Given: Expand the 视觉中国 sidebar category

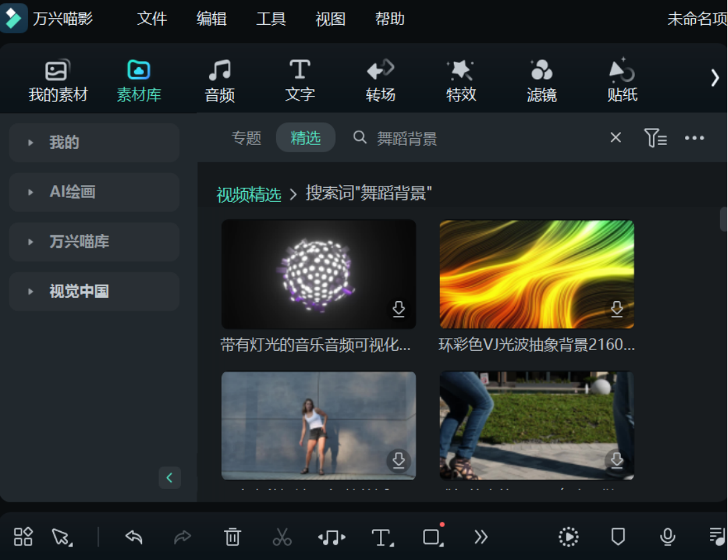Looking at the screenshot, I should tap(94, 292).
